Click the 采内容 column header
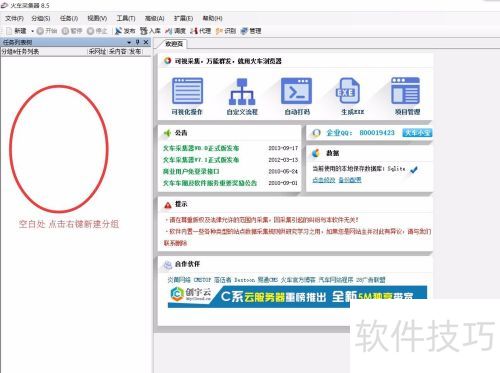 117,52
